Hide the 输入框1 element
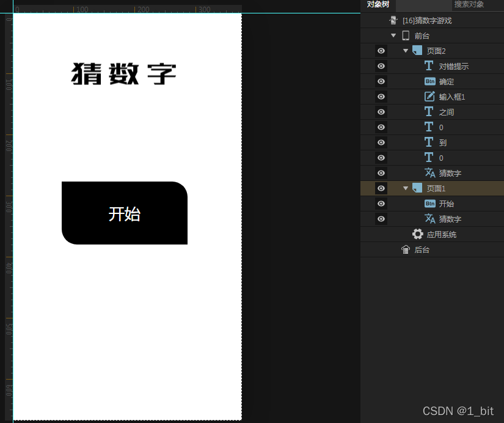The image size is (504, 423). coord(381,97)
